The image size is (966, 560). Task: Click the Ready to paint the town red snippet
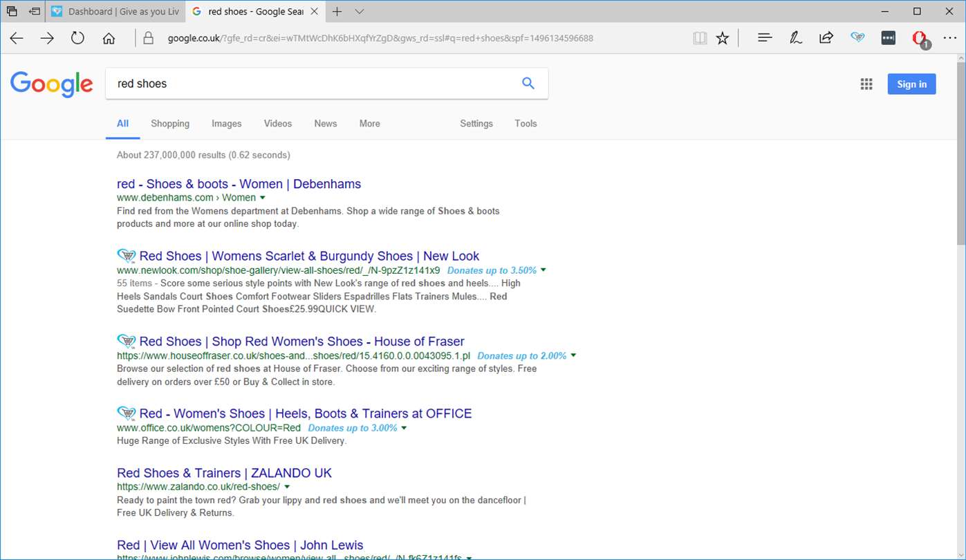pyautogui.click(x=322, y=506)
